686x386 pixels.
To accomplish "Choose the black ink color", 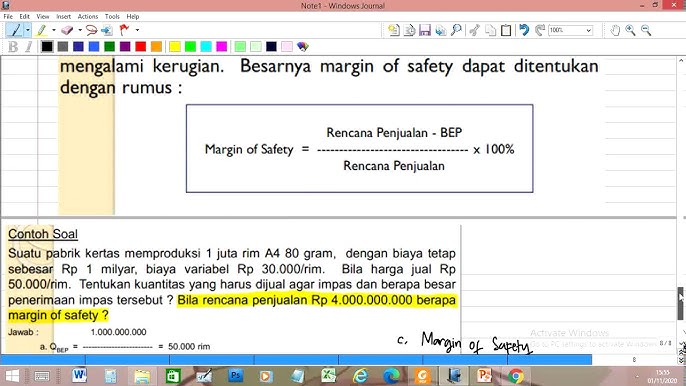I will coord(47,46).
